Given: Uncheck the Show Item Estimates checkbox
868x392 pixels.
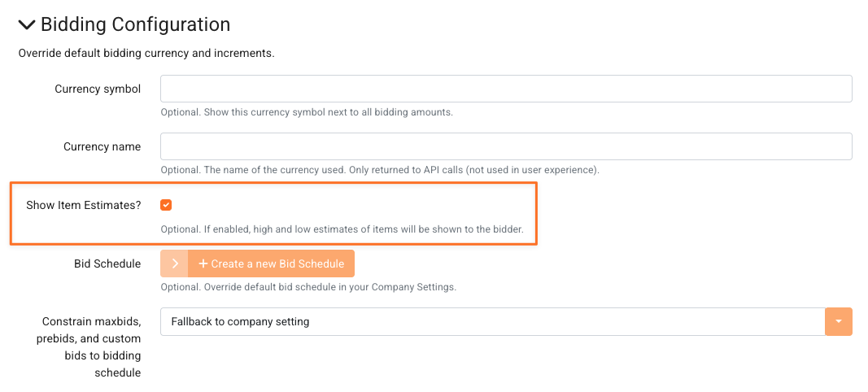Looking at the screenshot, I should [x=166, y=205].
